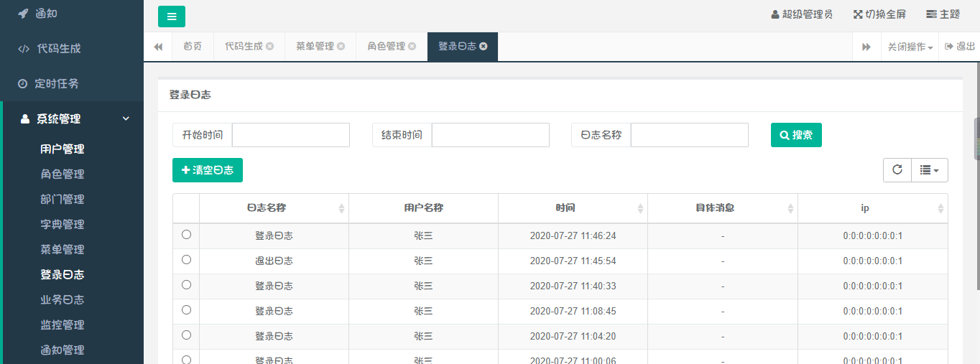
Task: Click the 搜索 search button
Action: coord(796,135)
